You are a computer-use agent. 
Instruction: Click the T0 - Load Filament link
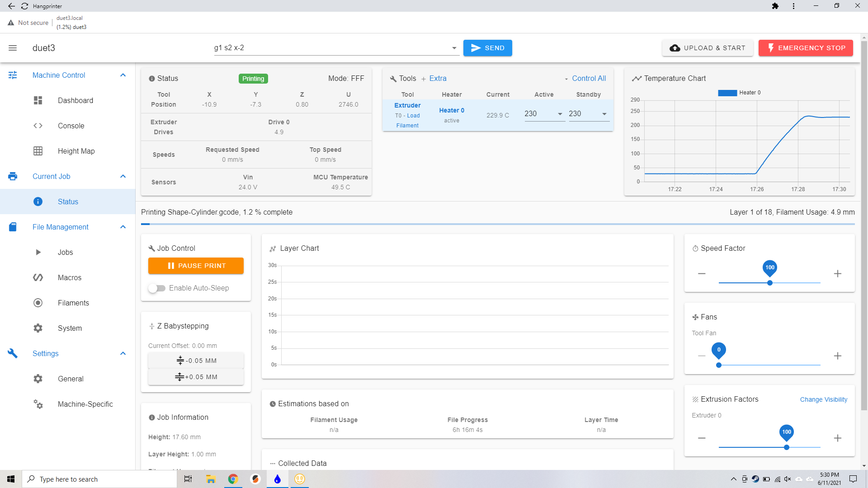click(407, 121)
